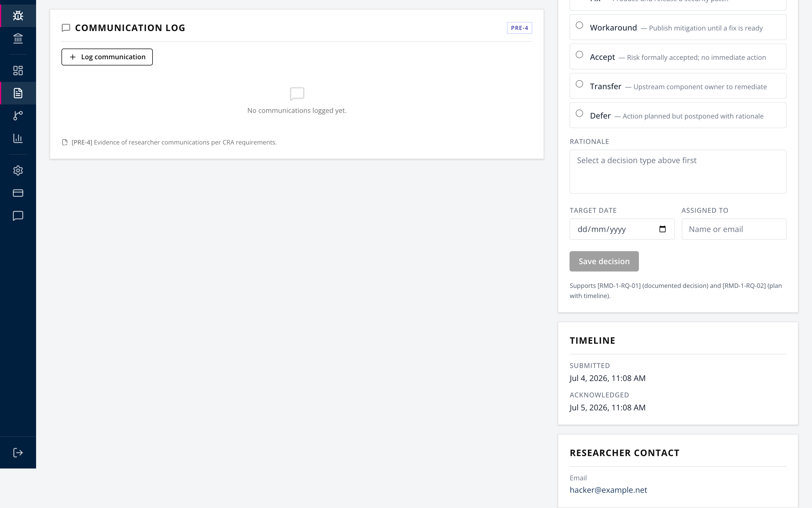The image size is (812, 508).
Task: Open the chat bubble icon in the sidebar
Action: click(x=18, y=216)
